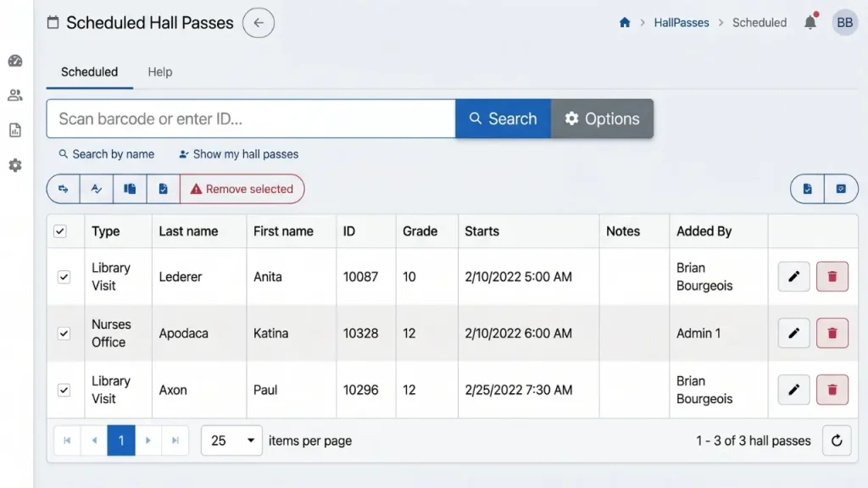Viewport: 868px width, 488px height.
Task: Open the BB user avatar menu
Action: (844, 23)
